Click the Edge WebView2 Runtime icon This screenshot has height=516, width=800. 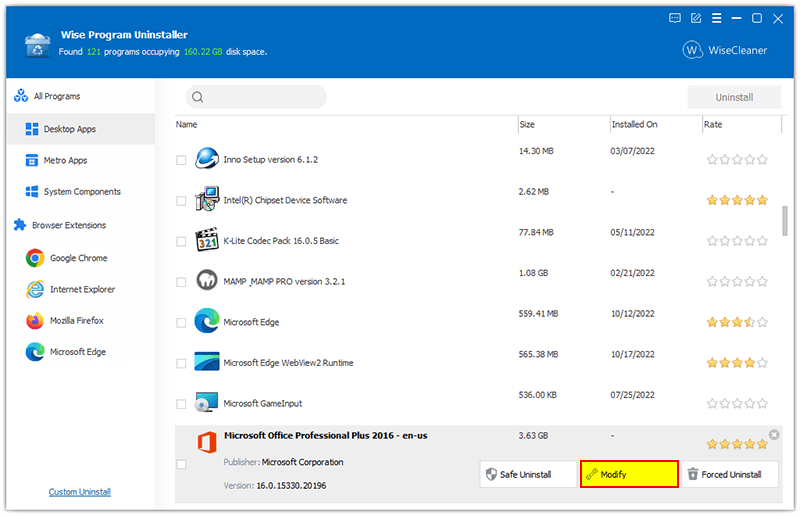pos(207,361)
